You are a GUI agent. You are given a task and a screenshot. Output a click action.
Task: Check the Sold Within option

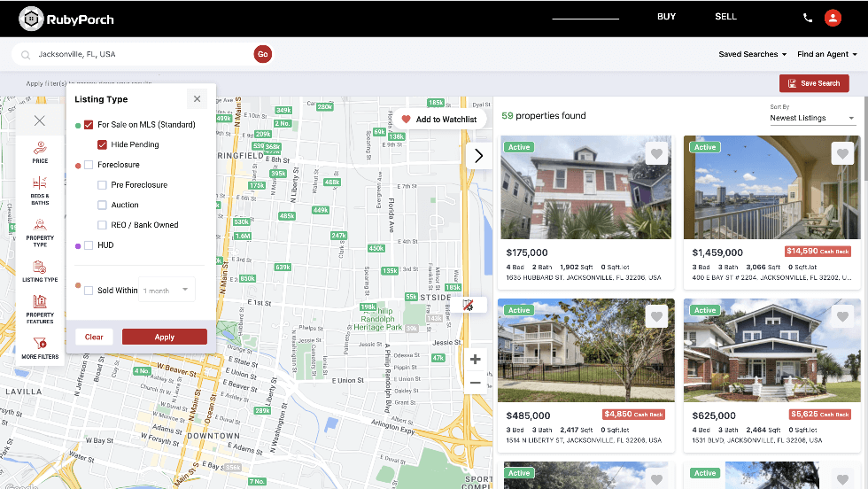click(89, 291)
